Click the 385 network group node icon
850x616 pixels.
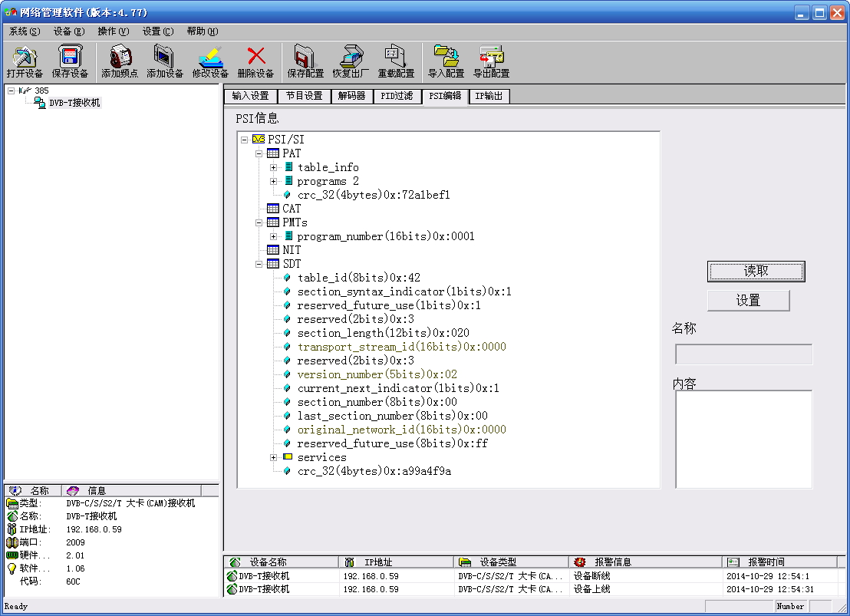coord(25,91)
